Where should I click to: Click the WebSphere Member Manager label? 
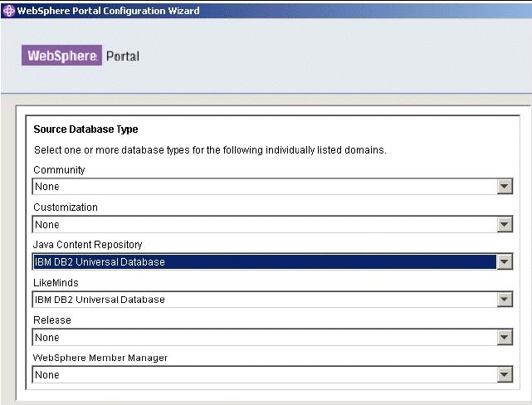[x=100, y=358]
